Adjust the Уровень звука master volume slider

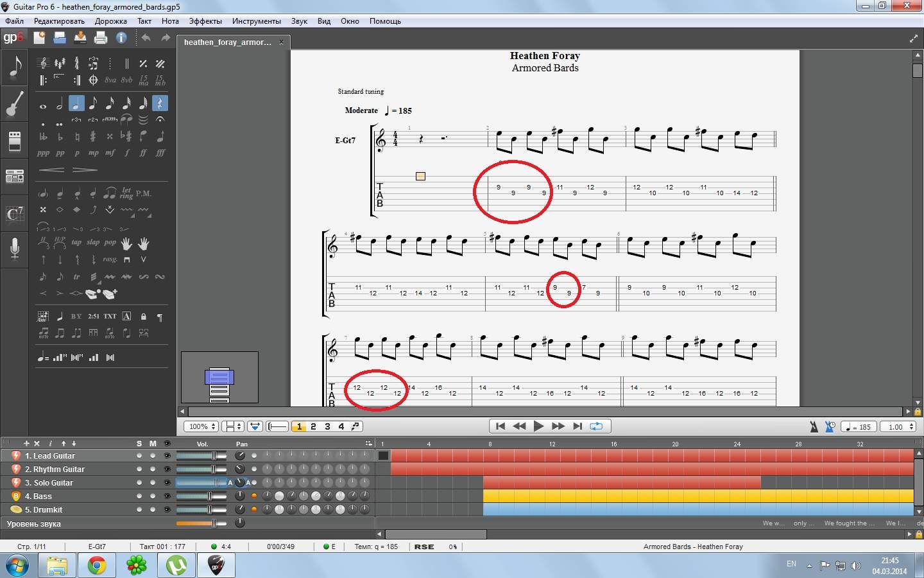(x=201, y=523)
